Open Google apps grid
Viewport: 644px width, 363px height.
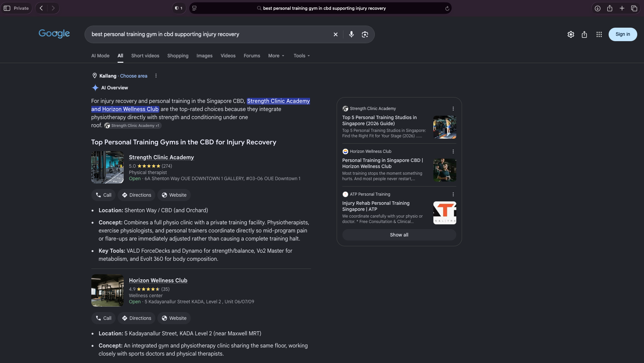pyautogui.click(x=599, y=34)
